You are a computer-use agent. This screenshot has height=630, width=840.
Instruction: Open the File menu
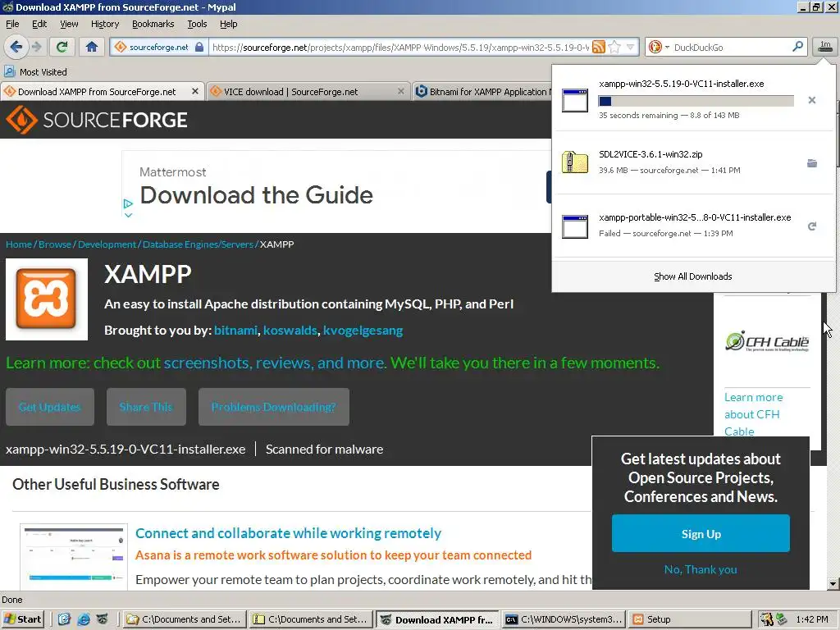coord(12,24)
